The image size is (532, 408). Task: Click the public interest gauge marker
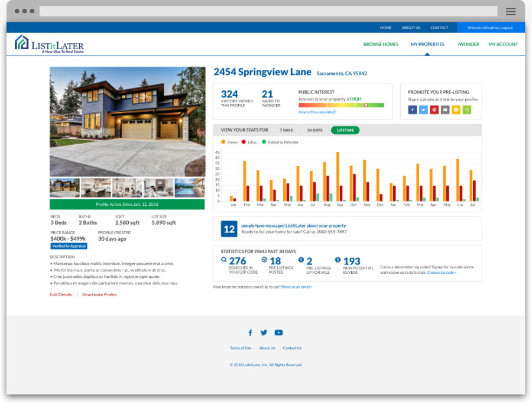point(365,105)
